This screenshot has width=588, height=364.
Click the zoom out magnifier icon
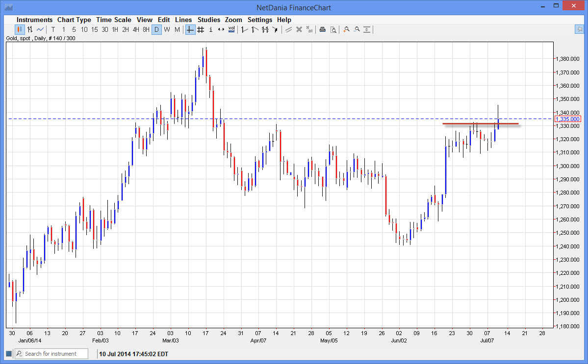tap(357, 29)
